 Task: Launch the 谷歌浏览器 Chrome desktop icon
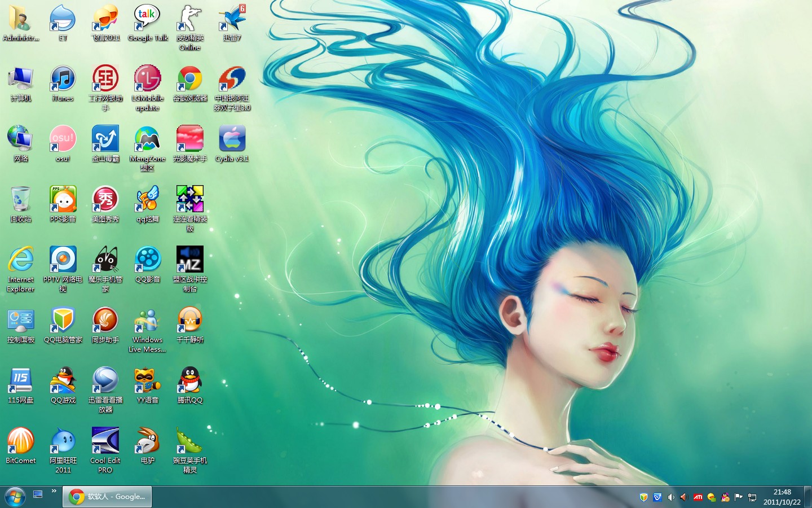(190, 84)
